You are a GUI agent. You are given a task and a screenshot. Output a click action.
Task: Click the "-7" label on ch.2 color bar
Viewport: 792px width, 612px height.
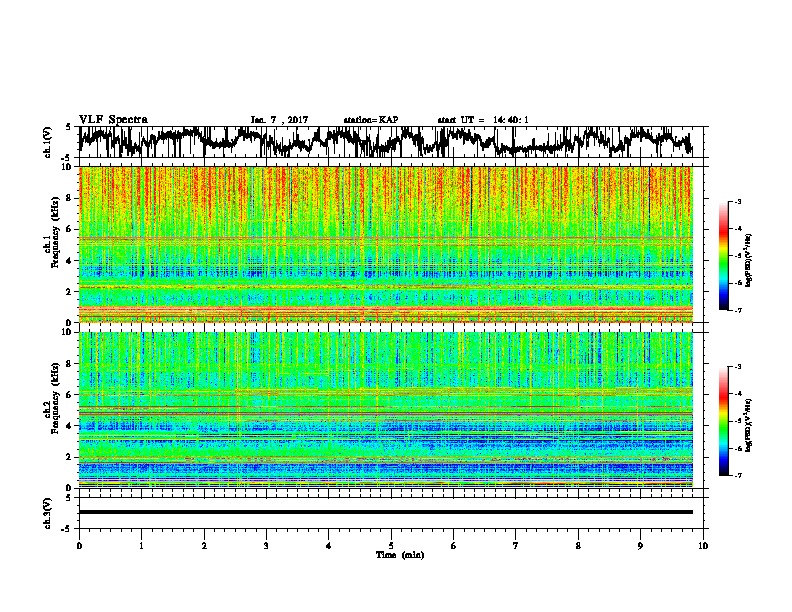[x=737, y=476]
